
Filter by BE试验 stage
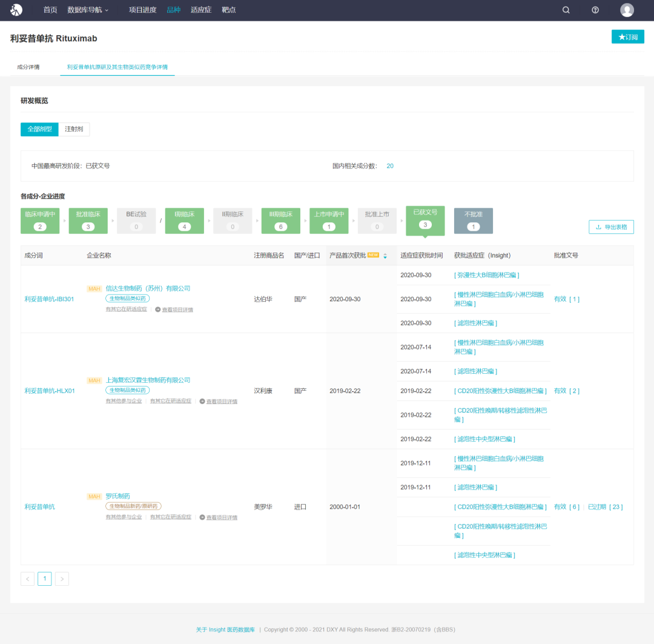(136, 221)
